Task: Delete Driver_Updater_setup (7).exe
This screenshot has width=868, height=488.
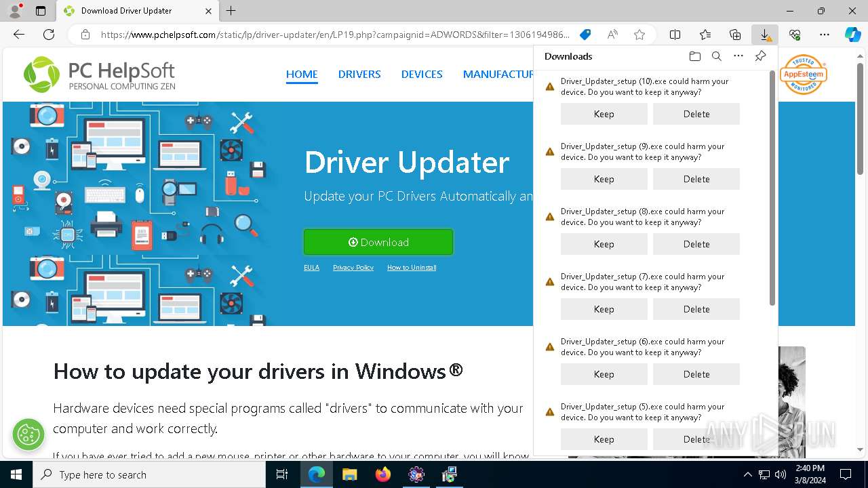Action: (x=696, y=309)
